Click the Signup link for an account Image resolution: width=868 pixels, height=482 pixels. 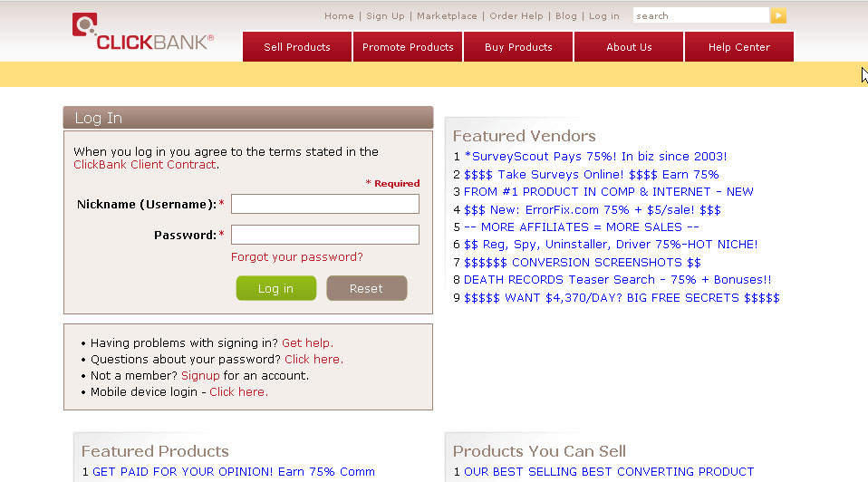[x=200, y=376]
